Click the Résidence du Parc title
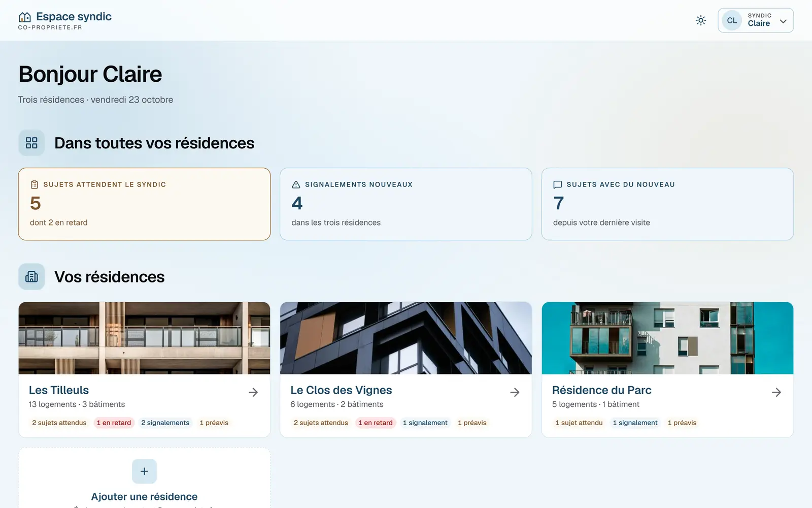This screenshot has height=508, width=812. 602,390
